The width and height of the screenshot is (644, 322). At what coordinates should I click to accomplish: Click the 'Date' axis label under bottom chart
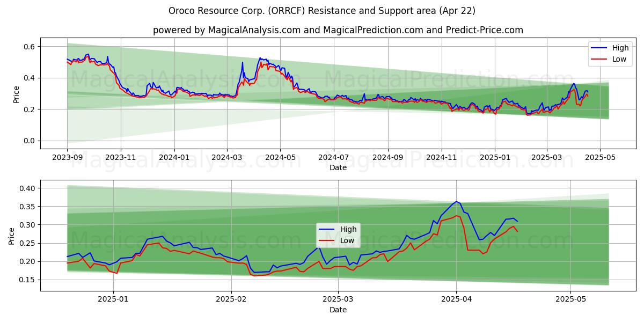338,310
